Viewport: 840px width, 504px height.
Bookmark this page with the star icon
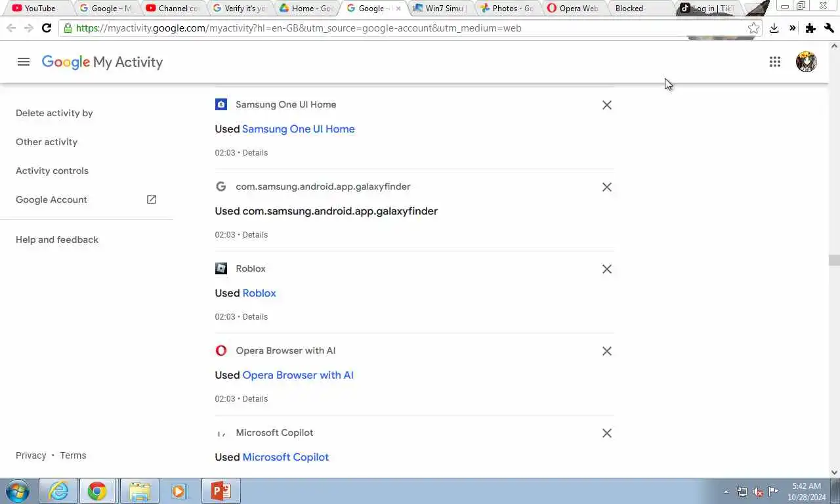coord(753,28)
